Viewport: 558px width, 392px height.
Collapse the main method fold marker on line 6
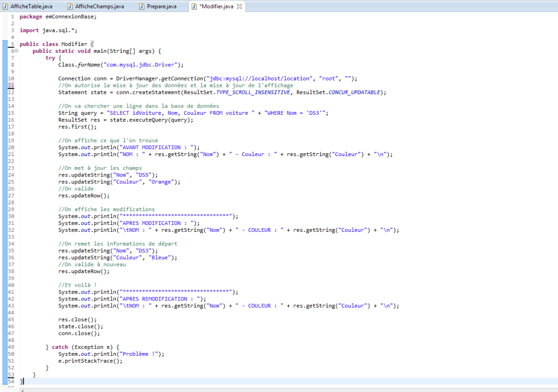pos(16,51)
